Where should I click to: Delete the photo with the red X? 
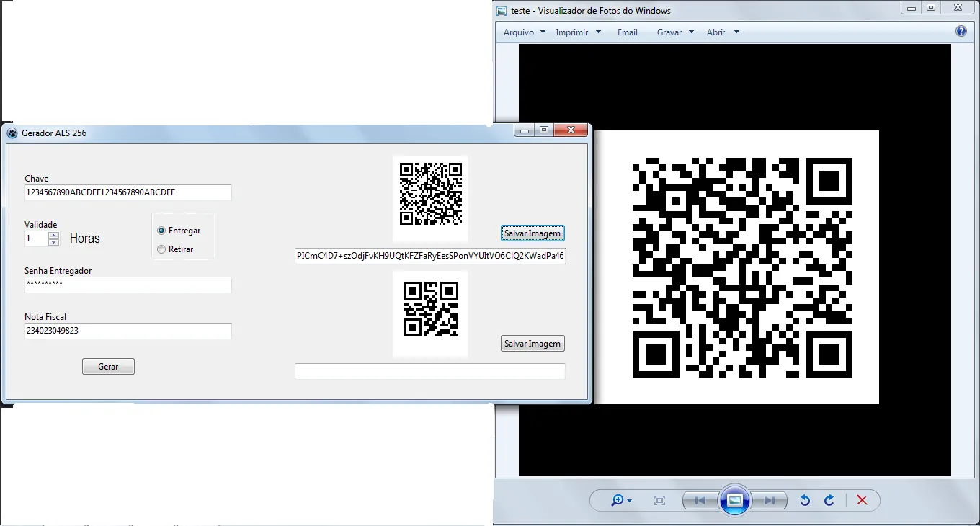tap(862, 501)
